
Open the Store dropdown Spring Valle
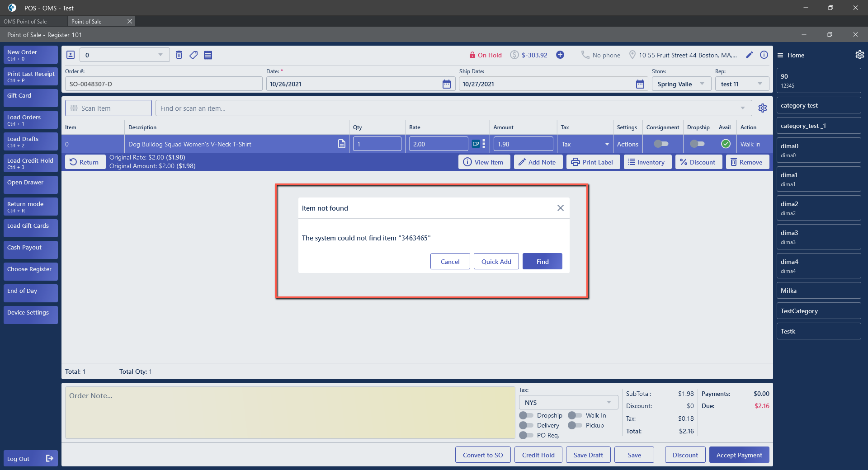click(x=682, y=84)
